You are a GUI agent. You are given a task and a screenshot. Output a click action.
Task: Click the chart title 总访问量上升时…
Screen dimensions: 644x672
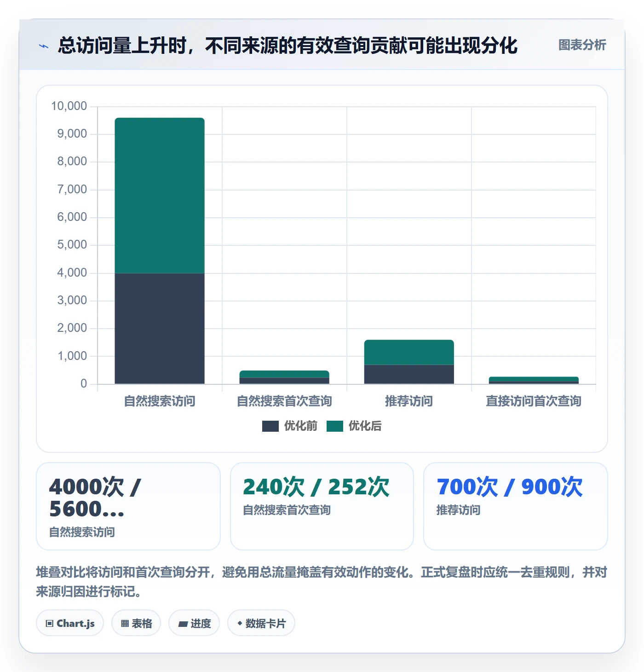click(288, 46)
